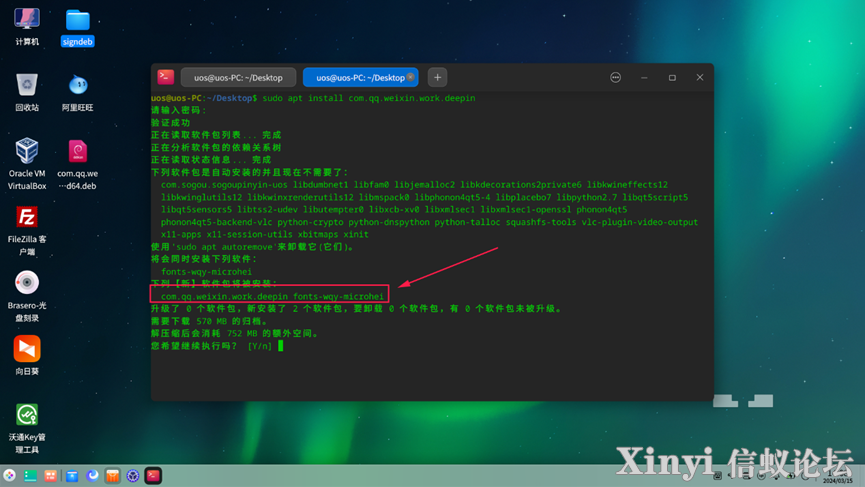This screenshot has width=865, height=487.
Task: Click fonts-wqy-microhei under 将会同时安装
Action: pos(206,271)
